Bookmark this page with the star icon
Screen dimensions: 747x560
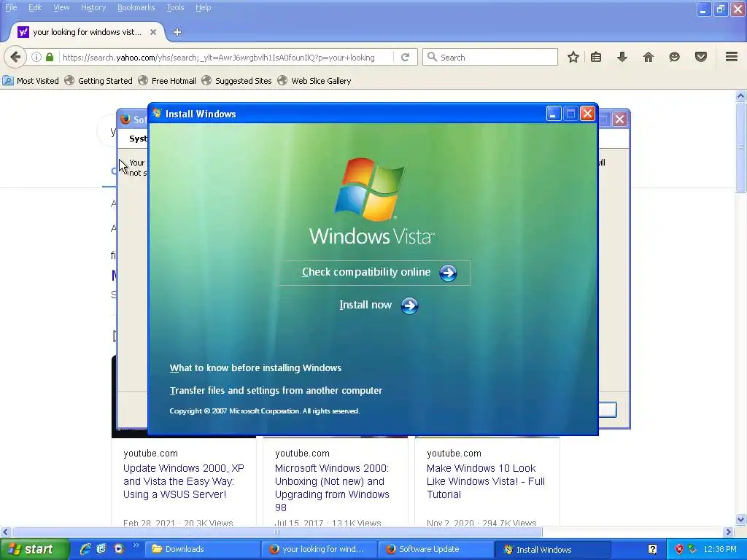pyautogui.click(x=573, y=57)
